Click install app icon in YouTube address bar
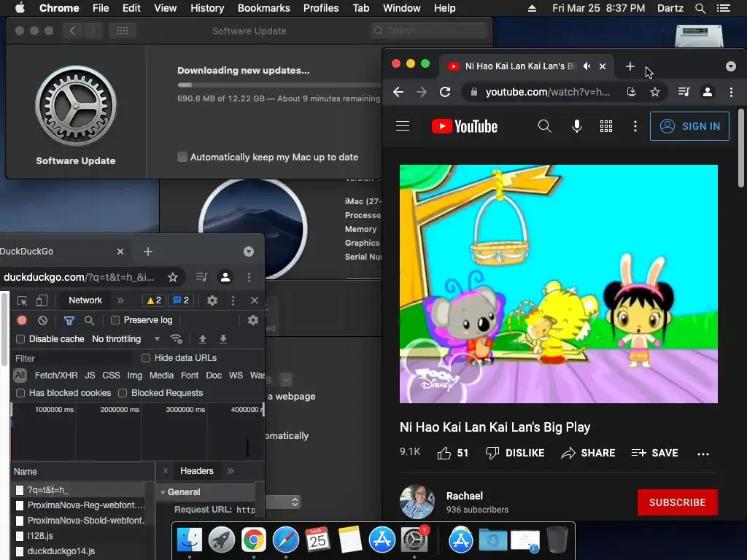The width and height of the screenshot is (747, 560). (x=632, y=92)
